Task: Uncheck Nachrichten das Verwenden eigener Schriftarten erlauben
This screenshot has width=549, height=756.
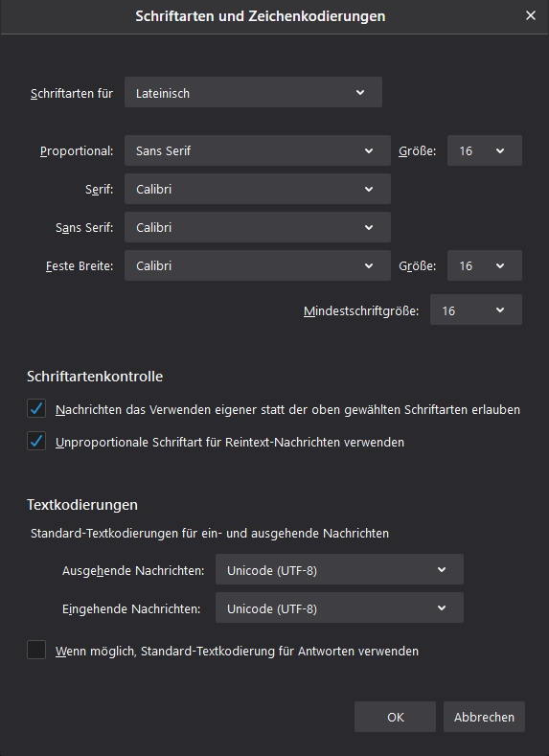Action: click(x=36, y=408)
